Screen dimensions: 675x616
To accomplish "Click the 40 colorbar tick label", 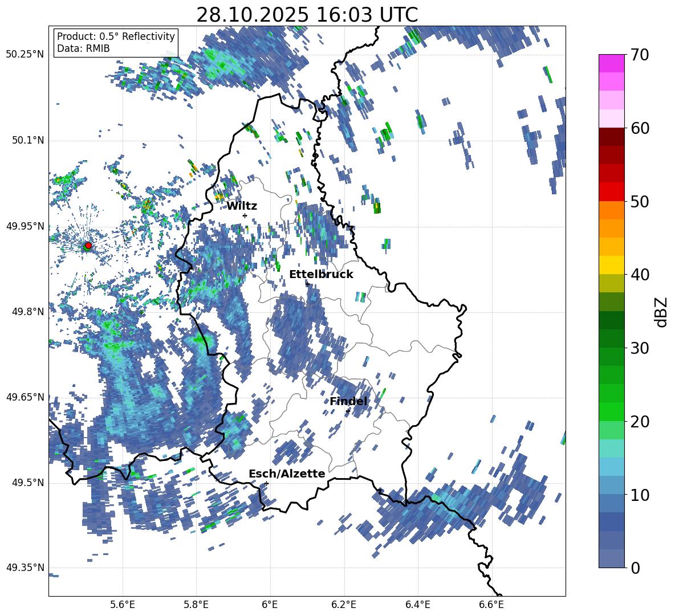I will point(640,275).
